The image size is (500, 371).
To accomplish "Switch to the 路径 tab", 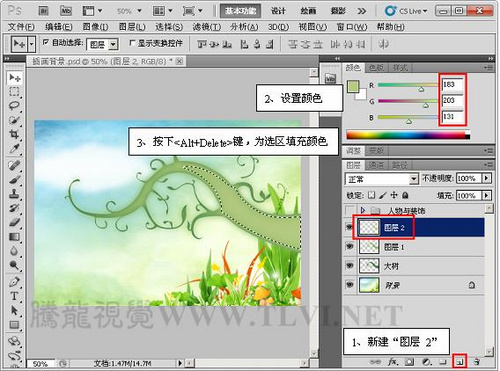I will [x=400, y=165].
